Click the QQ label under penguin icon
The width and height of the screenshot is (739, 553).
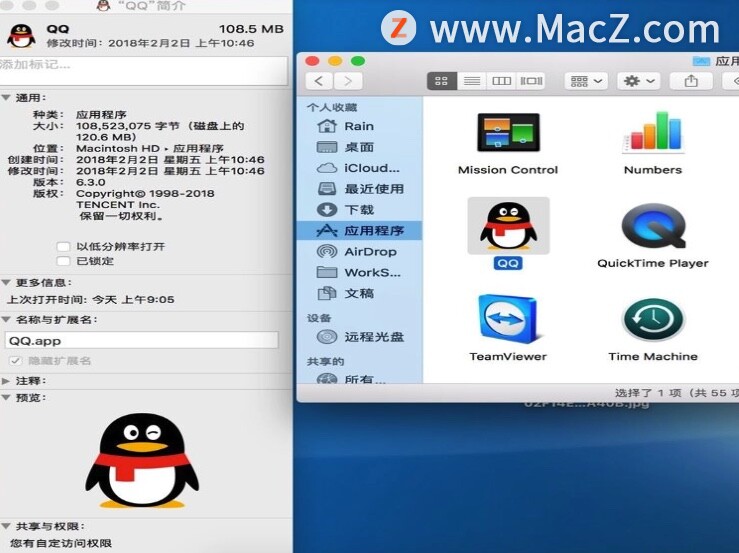pyautogui.click(x=508, y=263)
